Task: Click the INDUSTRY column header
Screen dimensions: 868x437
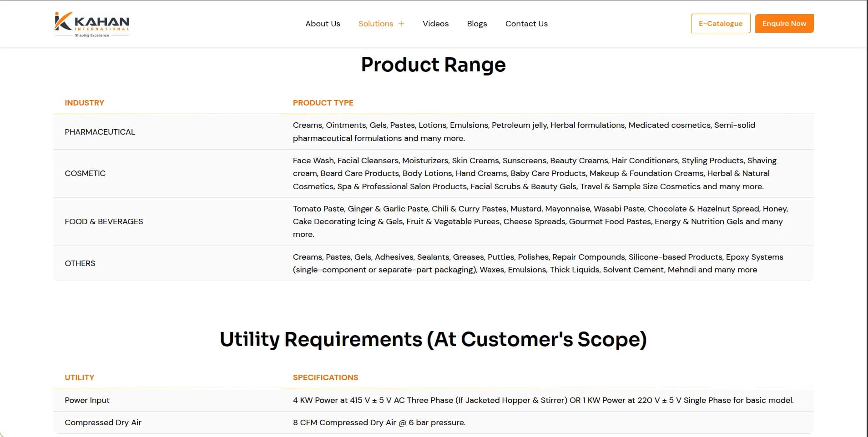Action: [x=85, y=103]
